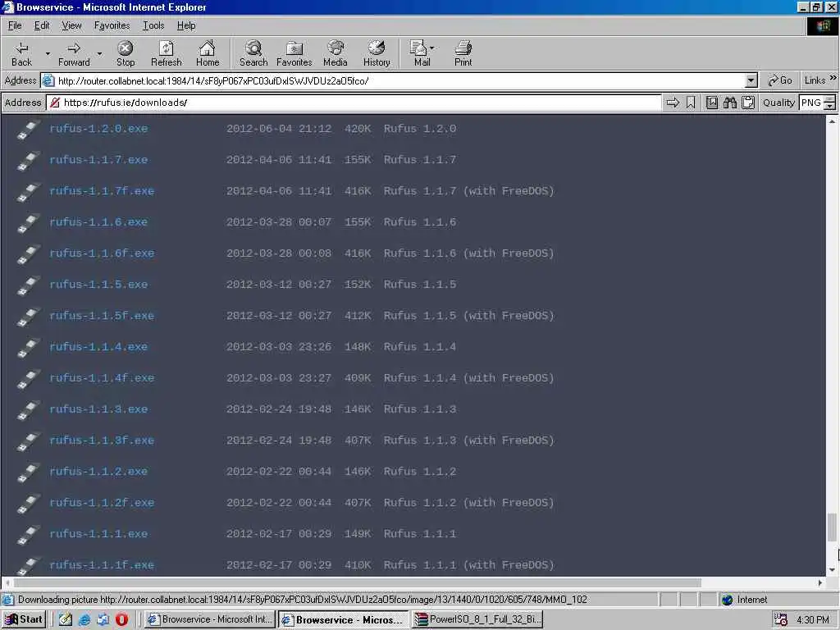Open the Help menu
This screenshot has width=840, height=630.
186,25
